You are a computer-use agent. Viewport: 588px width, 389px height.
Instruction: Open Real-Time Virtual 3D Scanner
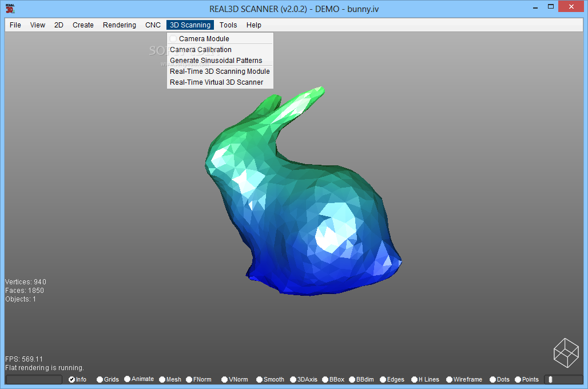220,82
